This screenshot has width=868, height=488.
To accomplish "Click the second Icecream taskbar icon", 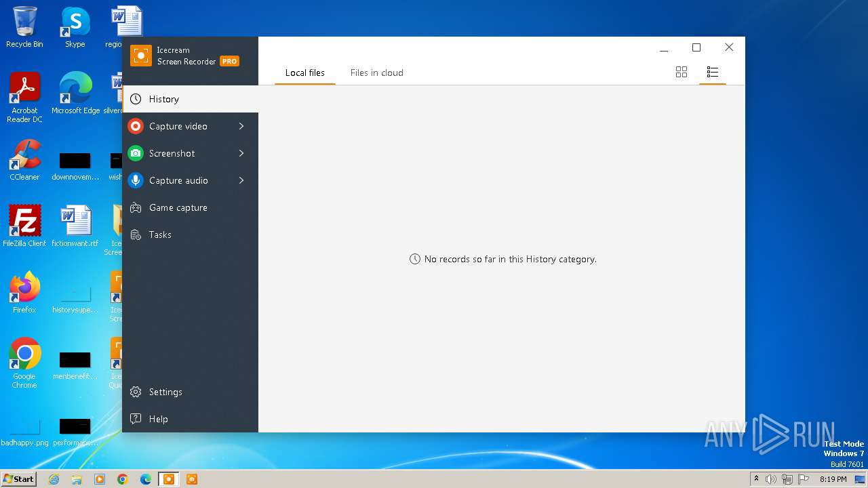I will pos(192,479).
